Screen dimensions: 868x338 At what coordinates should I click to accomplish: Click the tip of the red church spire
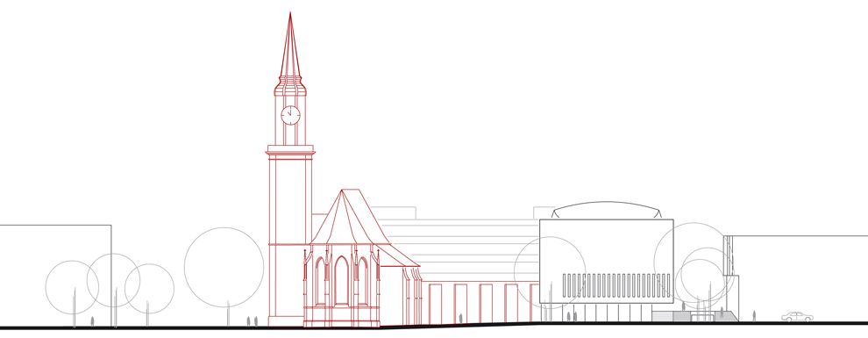click(x=290, y=14)
